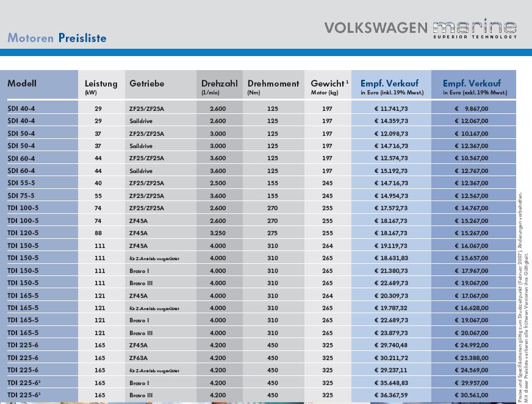Click the price "€ 17.572,73"
This screenshot has width=532, height=404.
pyautogui.click(x=391, y=208)
